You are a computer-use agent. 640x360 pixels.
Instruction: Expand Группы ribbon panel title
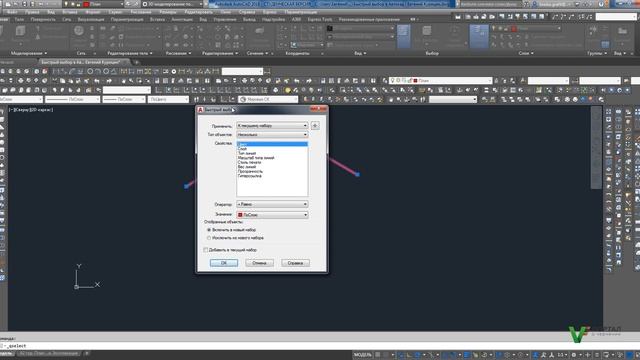(597, 53)
